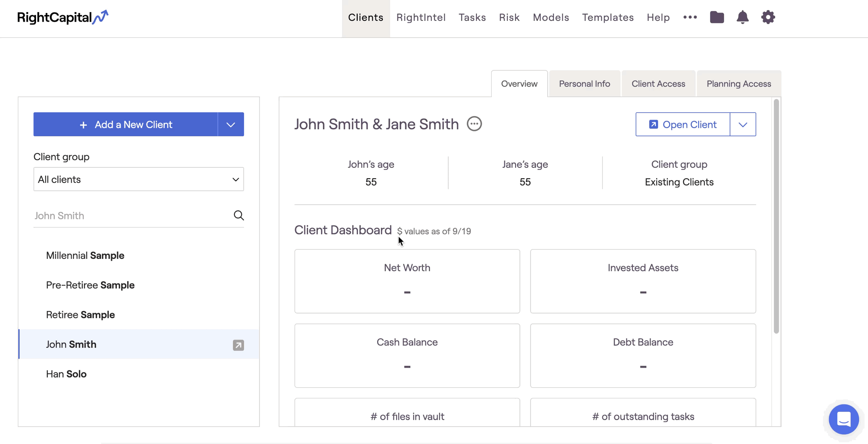The image size is (868, 444).
Task: Click the circled ellipsis next to client name
Action: (474, 124)
